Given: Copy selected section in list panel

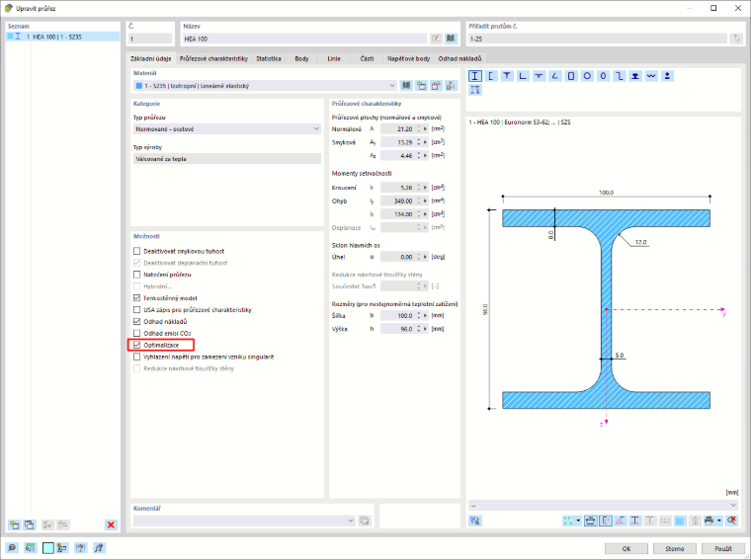Looking at the screenshot, I should [x=30, y=524].
